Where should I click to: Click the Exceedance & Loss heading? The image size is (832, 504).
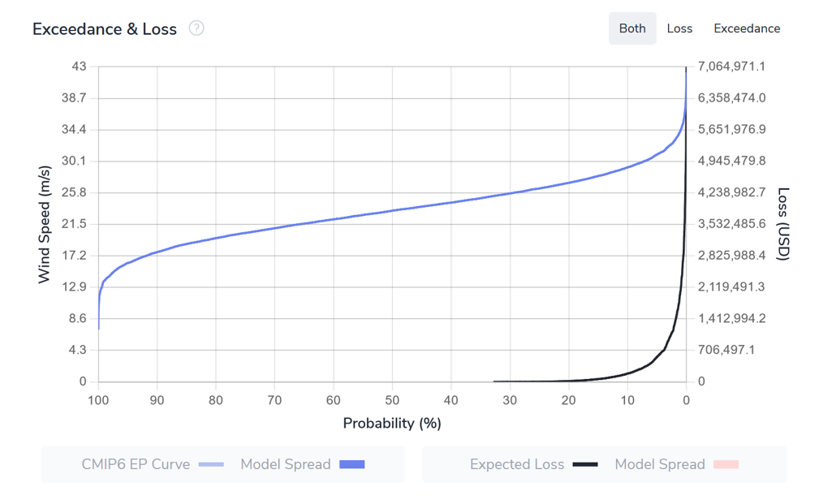point(105,29)
